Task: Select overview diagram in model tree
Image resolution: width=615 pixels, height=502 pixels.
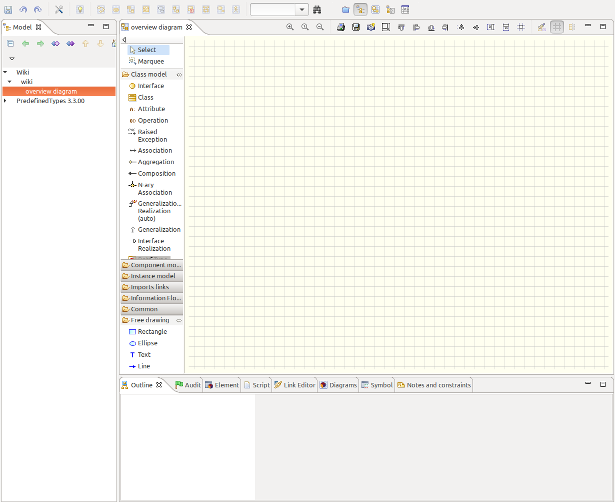Action: point(50,91)
